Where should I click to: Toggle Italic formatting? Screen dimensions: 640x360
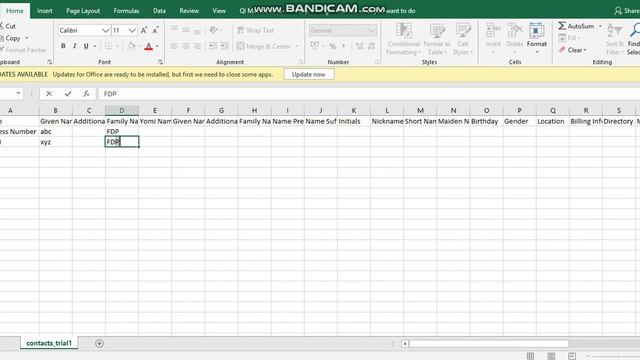point(74,46)
